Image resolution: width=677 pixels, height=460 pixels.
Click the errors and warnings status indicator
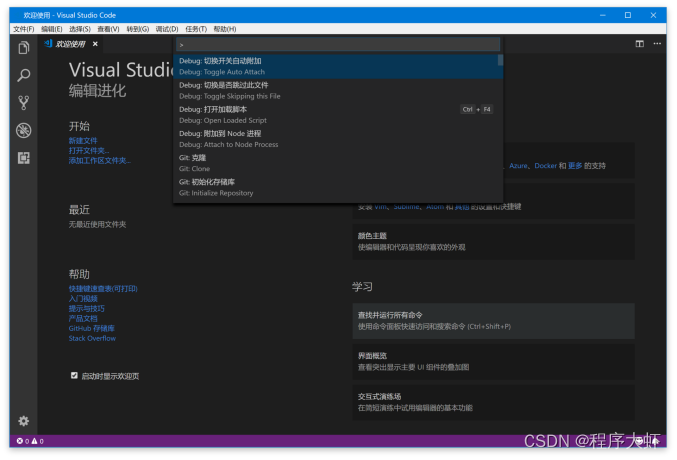(x=30, y=441)
